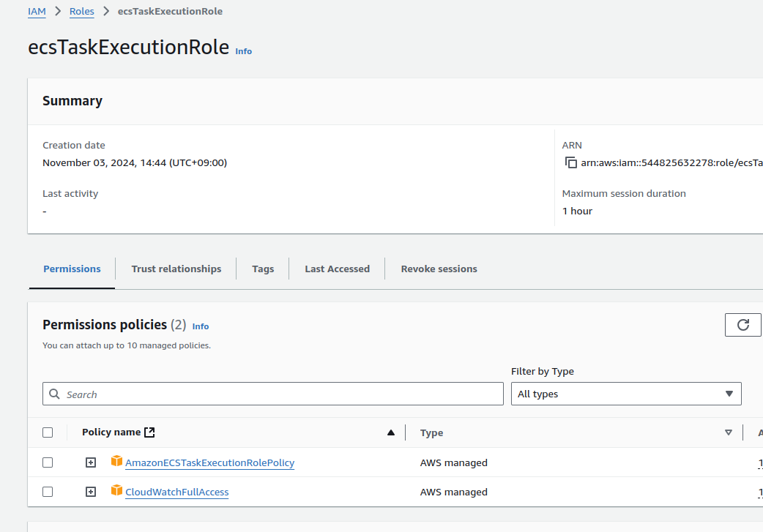Open the Filter by Type dropdown
The height and width of the screenshot is (532, 763).
(625, 394)
